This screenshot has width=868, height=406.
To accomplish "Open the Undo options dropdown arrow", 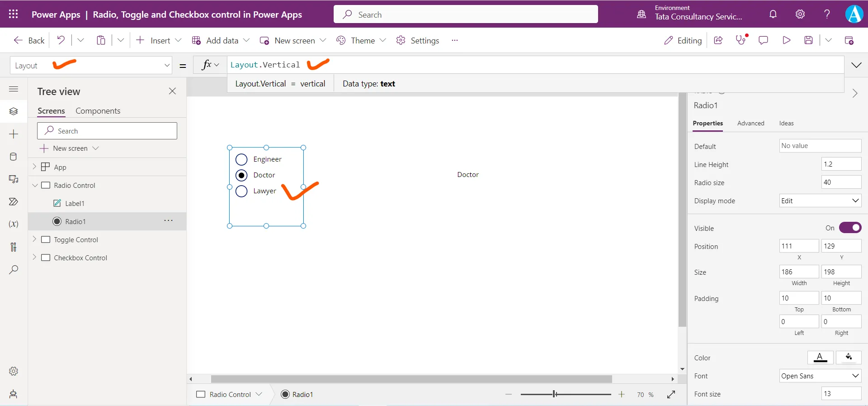I will 80,40.
